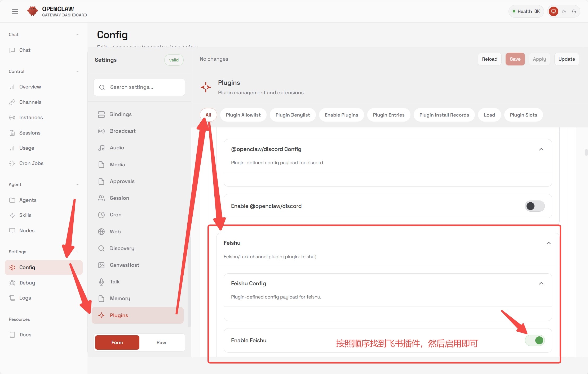The height and width of the screenshot is (374, 588).
Task: Open Audio settings section
Action: coord(117,148)
